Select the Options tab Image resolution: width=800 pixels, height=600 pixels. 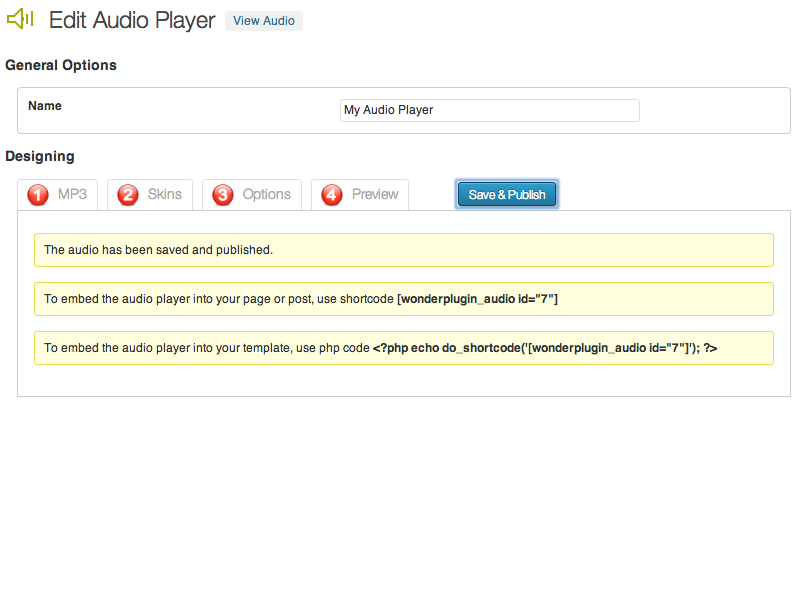pyautogui.click(x=266, y=194)
